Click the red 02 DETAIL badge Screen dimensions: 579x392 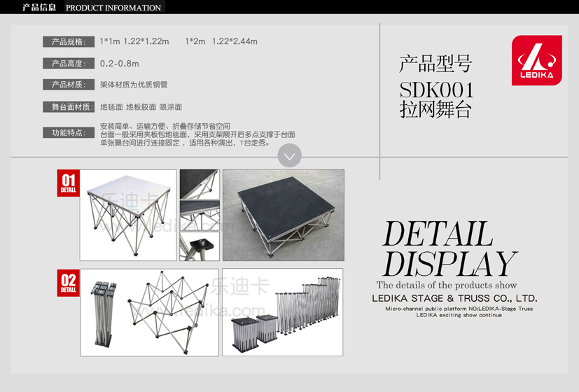(69, 283)
